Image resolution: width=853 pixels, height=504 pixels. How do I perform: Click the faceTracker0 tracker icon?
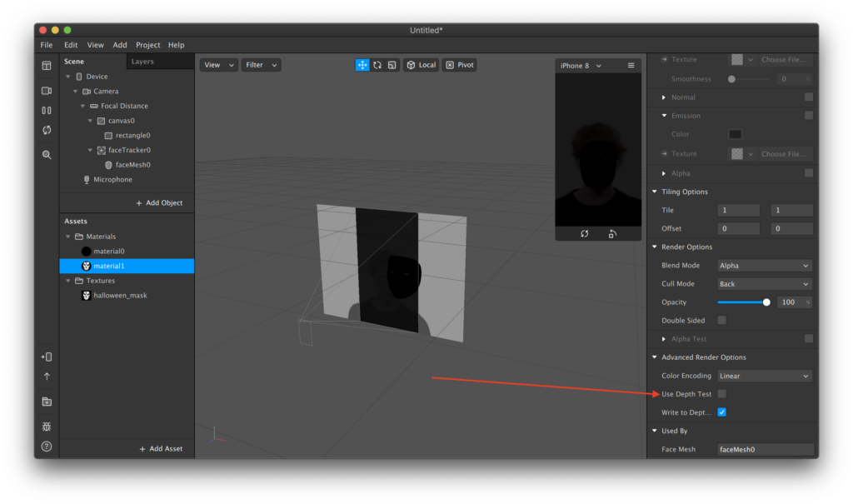(101, 150)
